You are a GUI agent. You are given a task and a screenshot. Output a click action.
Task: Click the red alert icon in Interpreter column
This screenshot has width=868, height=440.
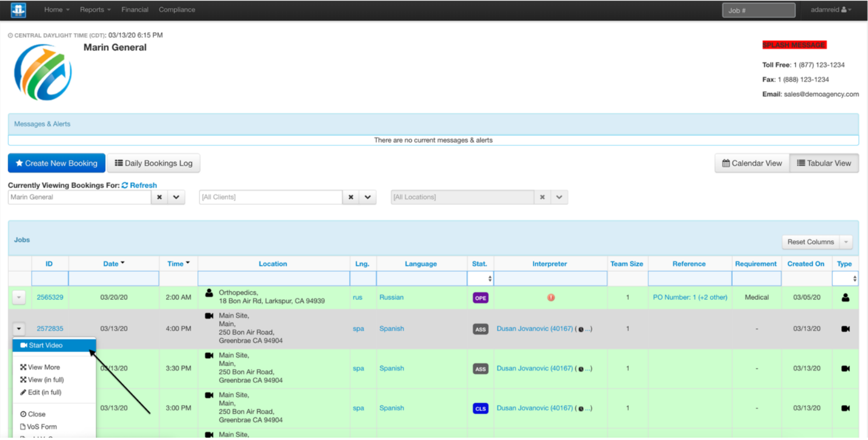[550, 297]
